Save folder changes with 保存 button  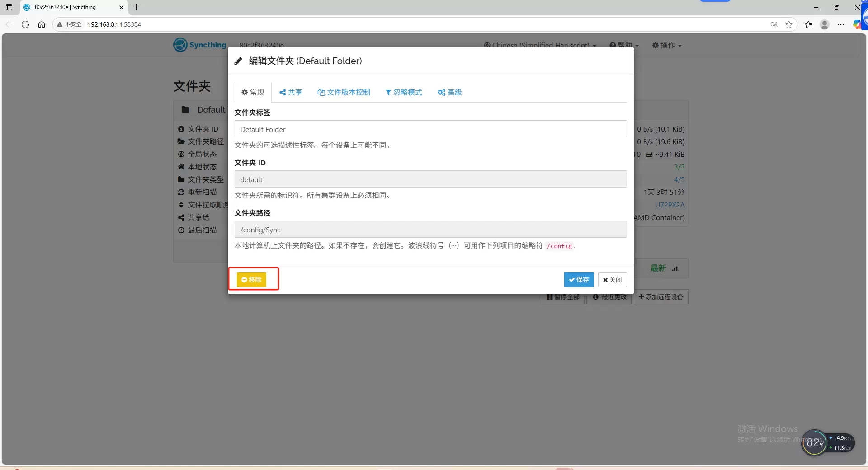pos(579,280)
